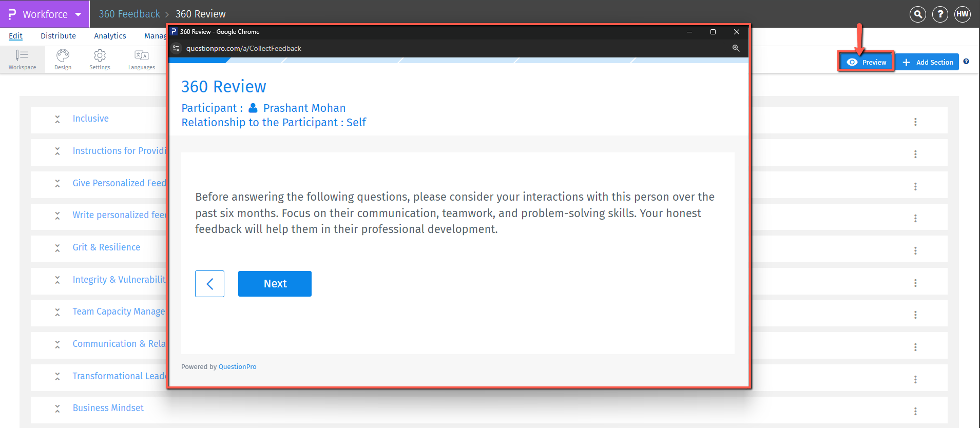This screenshot has height=428, width=980.
Task: Open the help question mark icon
Action: point(940,14)
